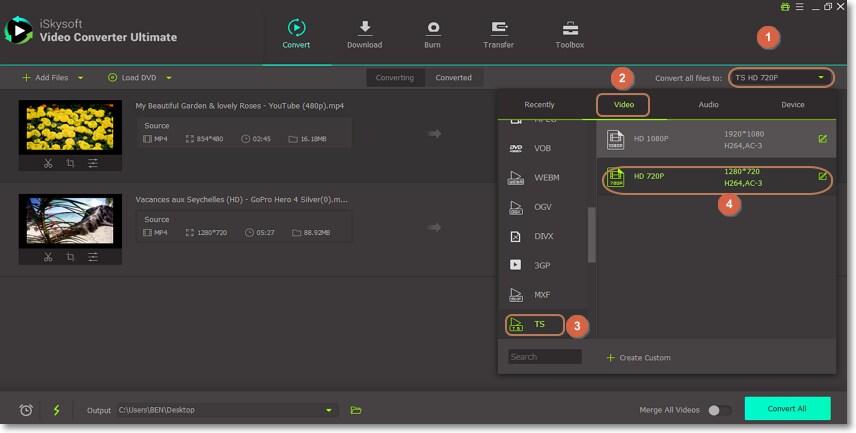
Task: Click the 88.92MB file size value
Action: [x=317, y=233]
